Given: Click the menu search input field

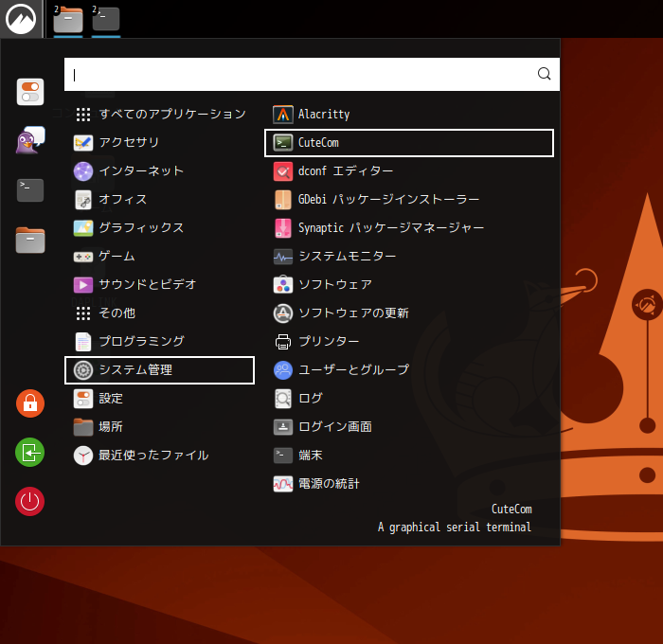Looking at the screenshot, I should (x=312, y=75).
